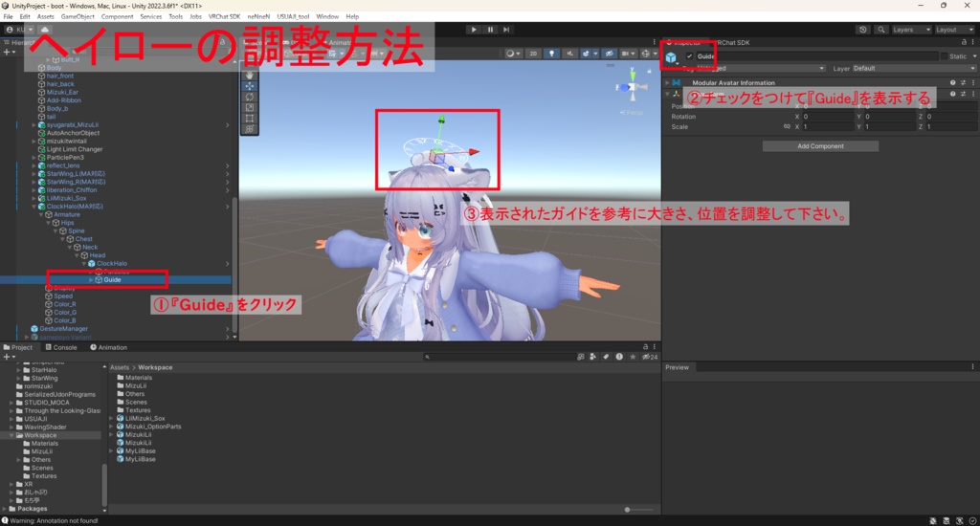Open Modular Avatar Information help icon

952,82
